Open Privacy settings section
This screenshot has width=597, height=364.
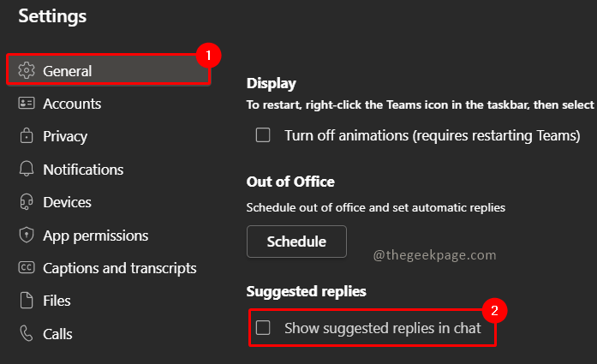click(65, 136)
